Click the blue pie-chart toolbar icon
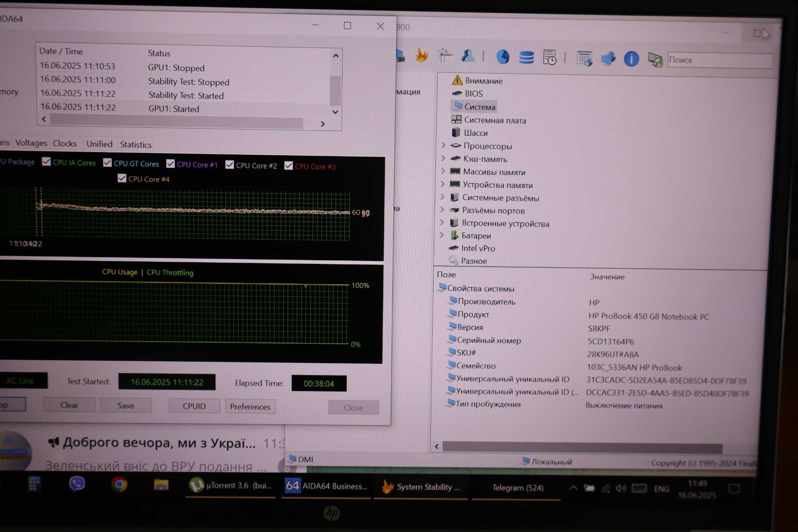 [503, 57]
